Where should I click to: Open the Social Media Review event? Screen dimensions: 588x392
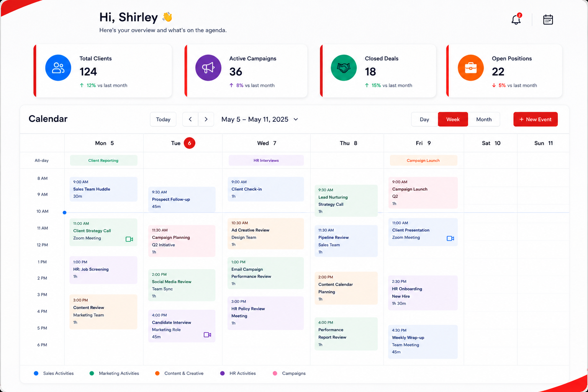click(x=182, y=285)
